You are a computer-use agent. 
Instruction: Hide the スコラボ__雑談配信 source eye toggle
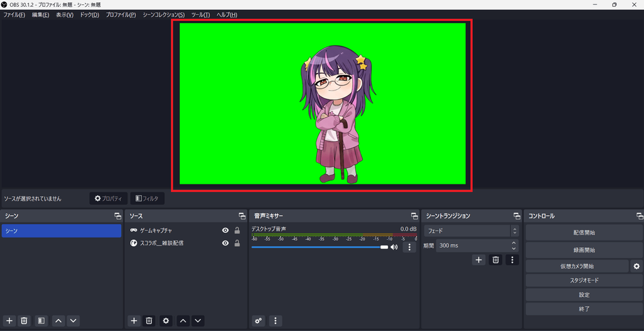[225, 243]
